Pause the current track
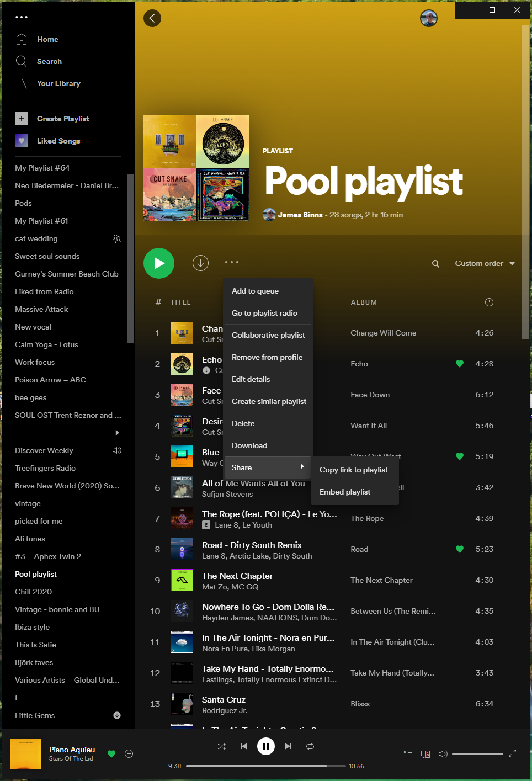This screenshot has height=781, width=532. [266, 746]
